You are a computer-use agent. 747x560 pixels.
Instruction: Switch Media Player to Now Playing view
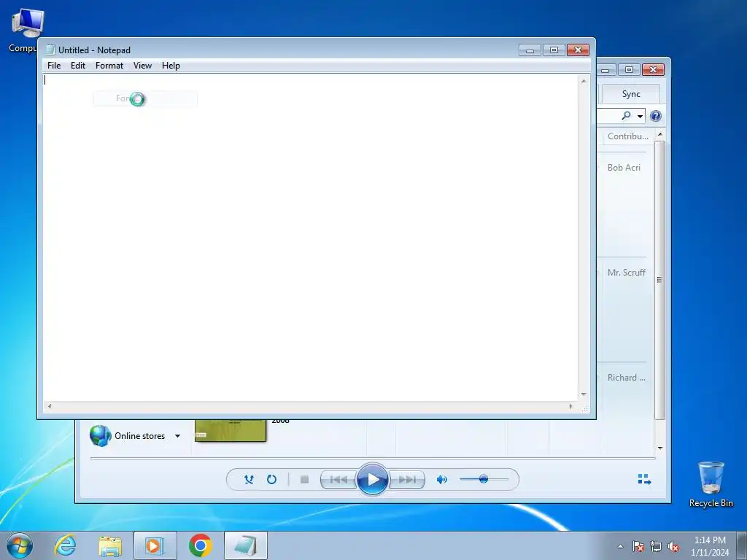click(644, 479)
